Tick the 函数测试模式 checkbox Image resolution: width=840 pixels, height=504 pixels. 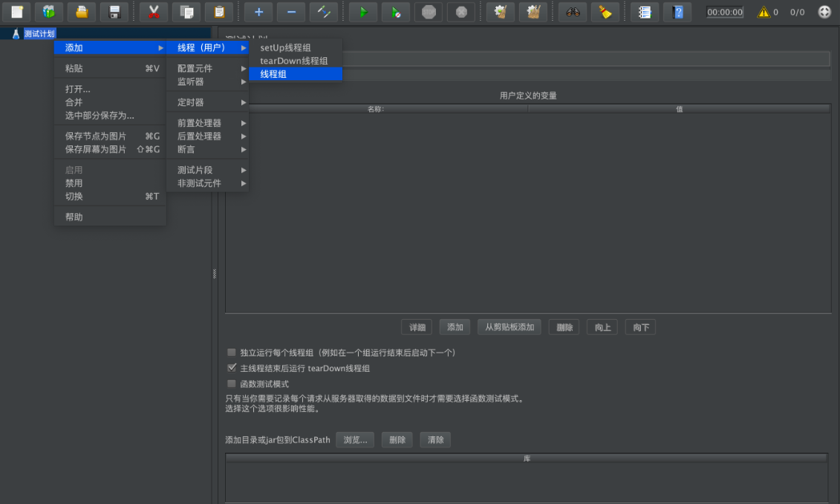pyautogui.click(x=232, y=384)
